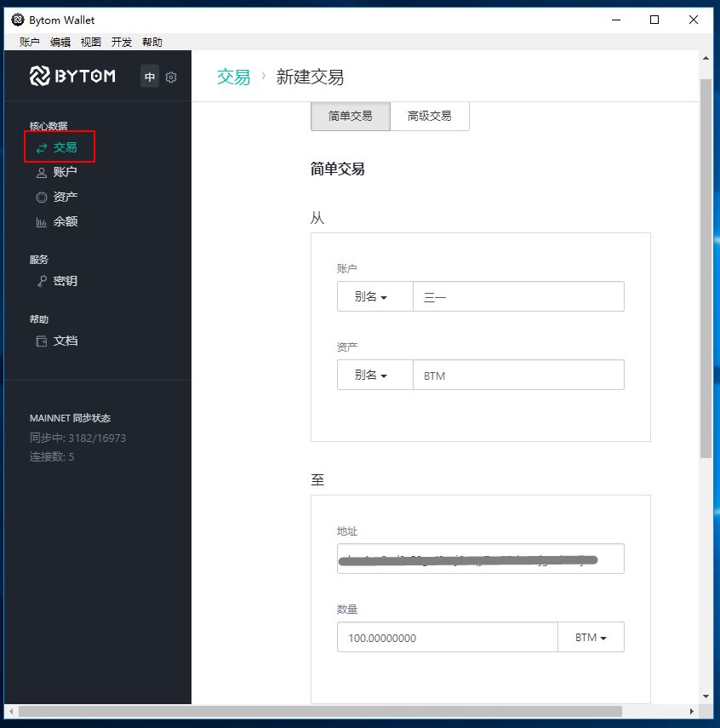Click the 资产 input containing BTM
This screenshot has width=720, height=728.
(x=518, y=375)
